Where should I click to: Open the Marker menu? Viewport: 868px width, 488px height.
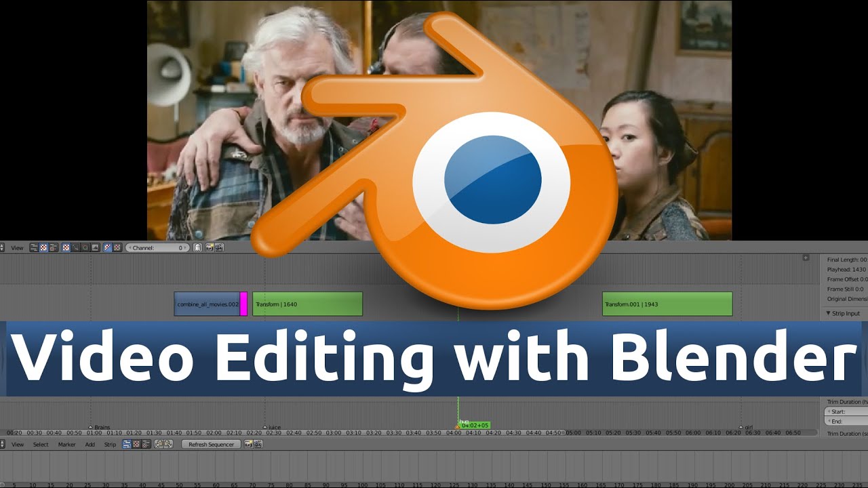[66, 445]
